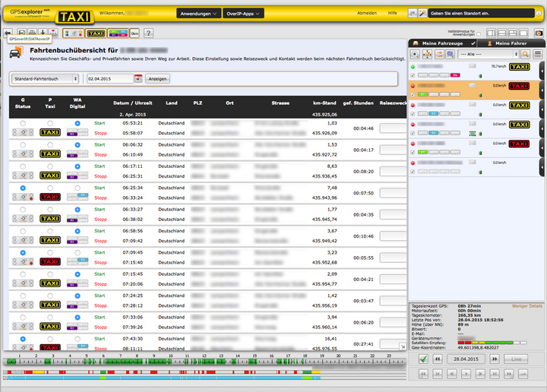Click envelope icon of the 70.7 km/h vehicle
Viewport: 547px width, 392px height.
473,66
